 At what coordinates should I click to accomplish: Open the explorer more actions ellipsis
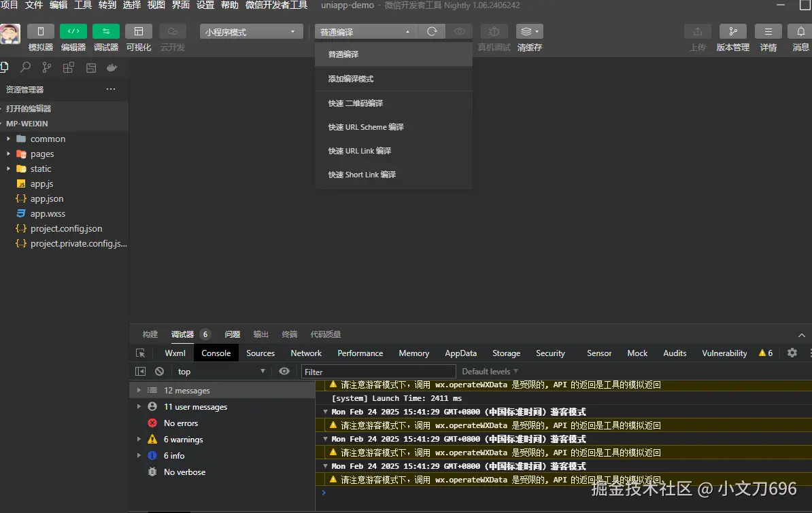pyautogui.click(x=111, y=89)
